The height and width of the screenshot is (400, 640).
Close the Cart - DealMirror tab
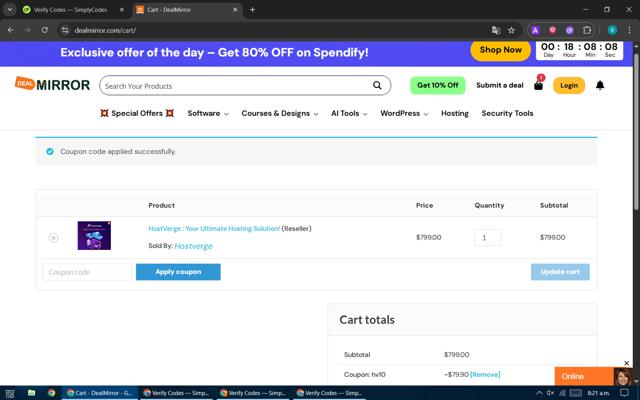pos(235,9)
